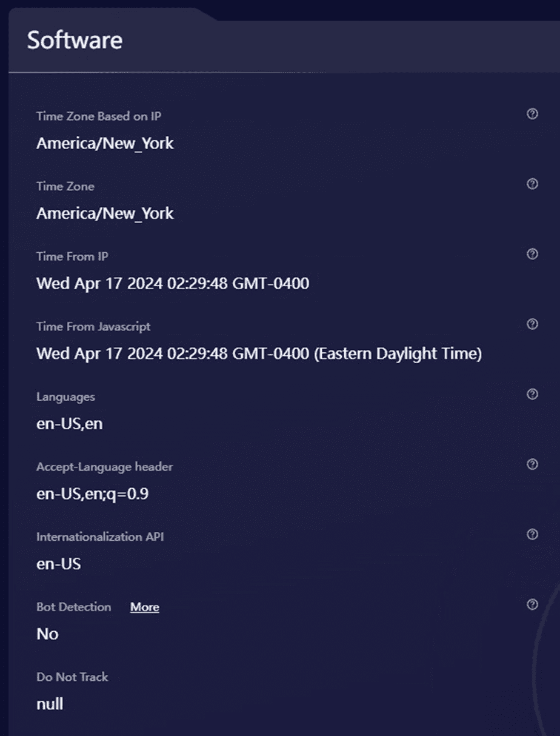Click the Do Not Track label
Screen dimensions: 560x736
click(72, 677)
